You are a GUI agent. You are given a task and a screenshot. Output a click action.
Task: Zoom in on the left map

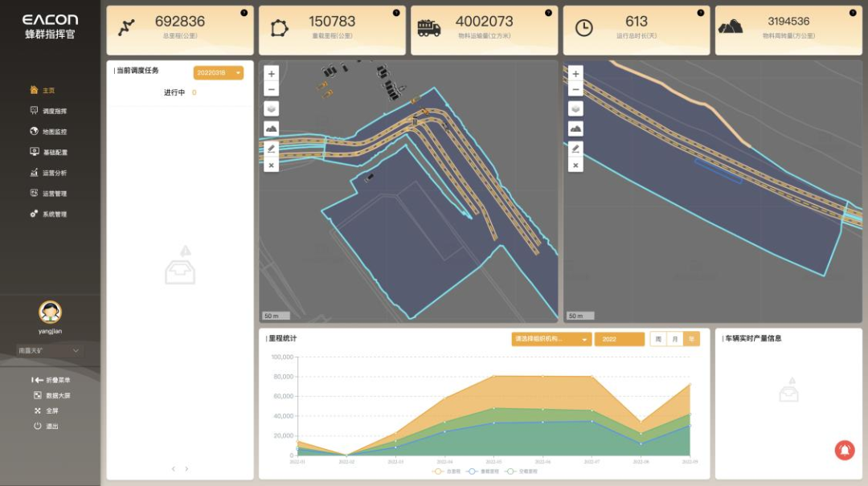(x=271, y=74)
